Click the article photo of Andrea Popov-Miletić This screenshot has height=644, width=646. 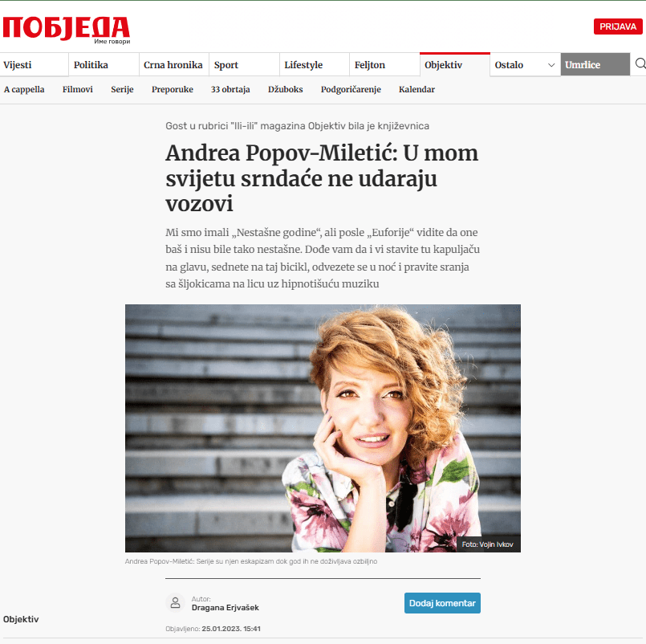323,428
